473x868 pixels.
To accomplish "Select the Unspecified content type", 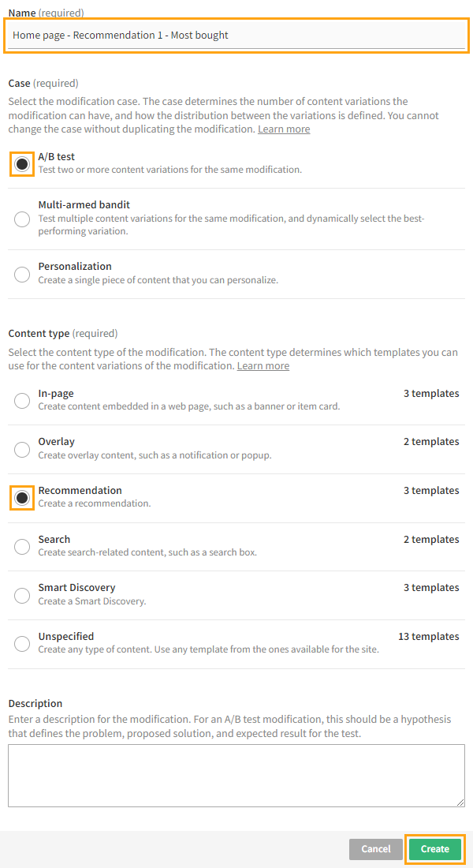I will tap(21, 643).
